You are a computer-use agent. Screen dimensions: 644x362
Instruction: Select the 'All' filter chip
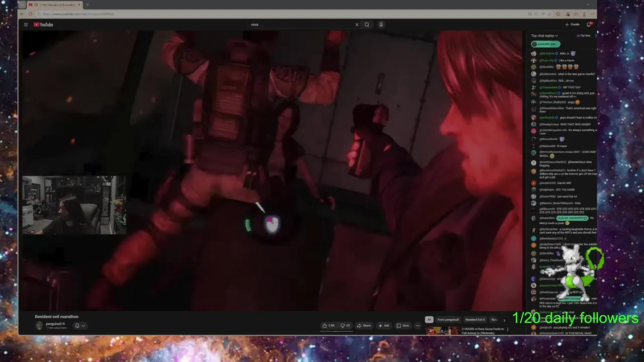[x=429, y=320]
